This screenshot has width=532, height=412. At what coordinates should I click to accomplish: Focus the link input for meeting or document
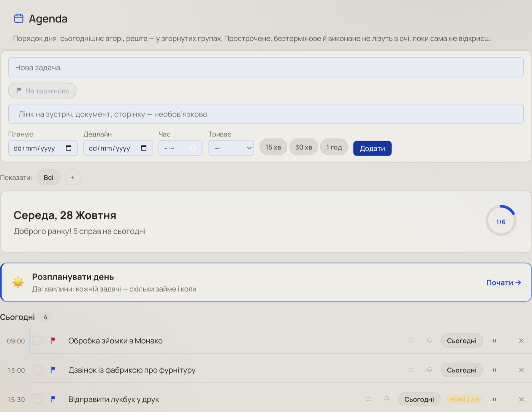click(266, 114)
